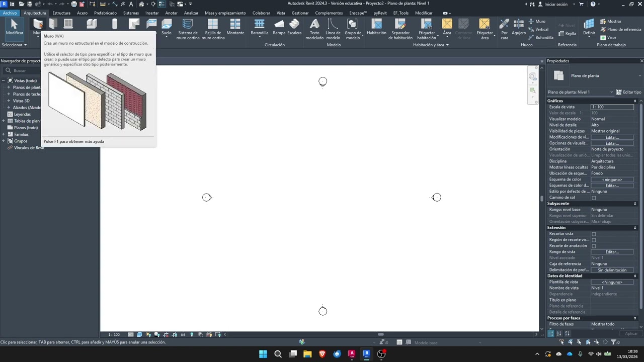
Task: Open the Anotar ribbon tab
Action: pyautogui.click(x=171, y=13)
